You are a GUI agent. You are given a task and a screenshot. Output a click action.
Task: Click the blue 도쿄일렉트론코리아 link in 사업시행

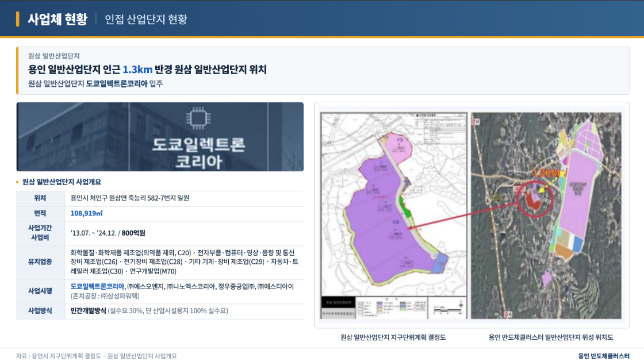pos(97,286)
